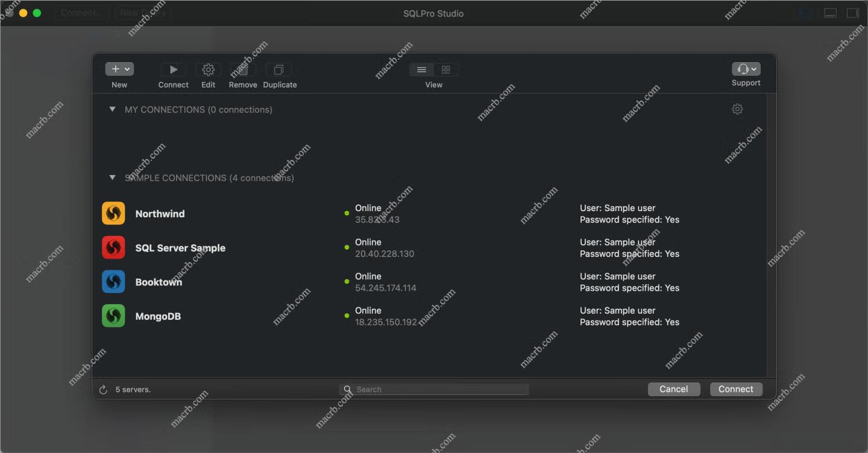Click the Edit gear toolbar icon
Screen dimensions: 868x453
tap(208, 70)
